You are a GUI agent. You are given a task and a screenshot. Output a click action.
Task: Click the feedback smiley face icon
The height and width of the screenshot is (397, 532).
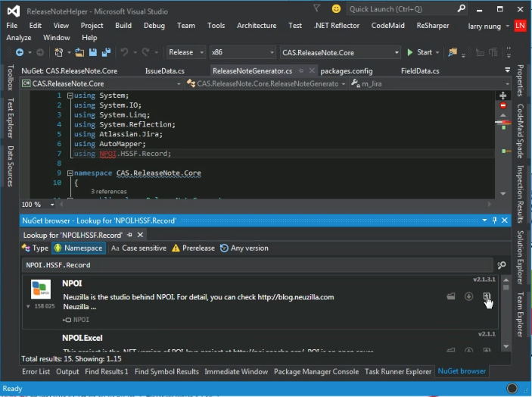(x=336, y=9)
